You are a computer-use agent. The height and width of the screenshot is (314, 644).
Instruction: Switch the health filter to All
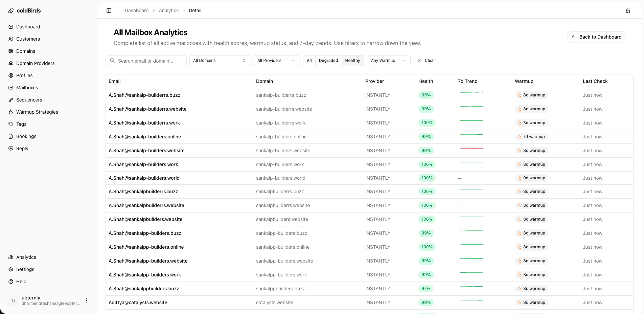pos(309,61)
